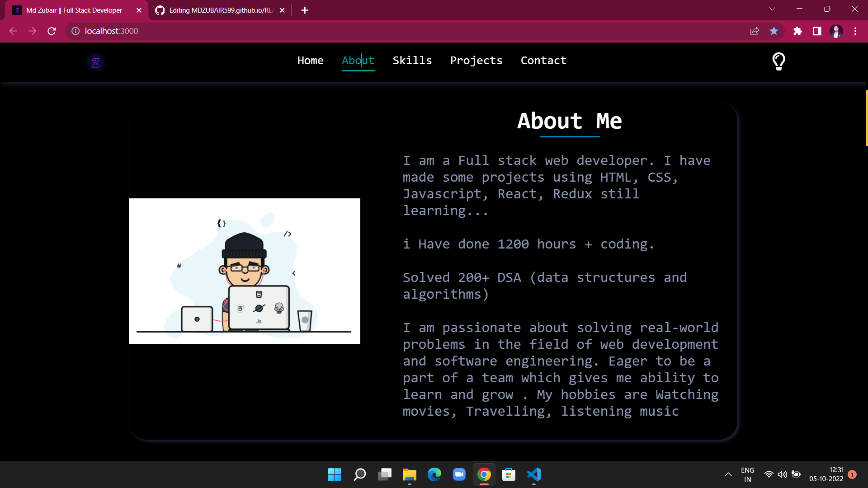Open the About nav link
This screenshot has width=868, height=488.
pos(358,61)
